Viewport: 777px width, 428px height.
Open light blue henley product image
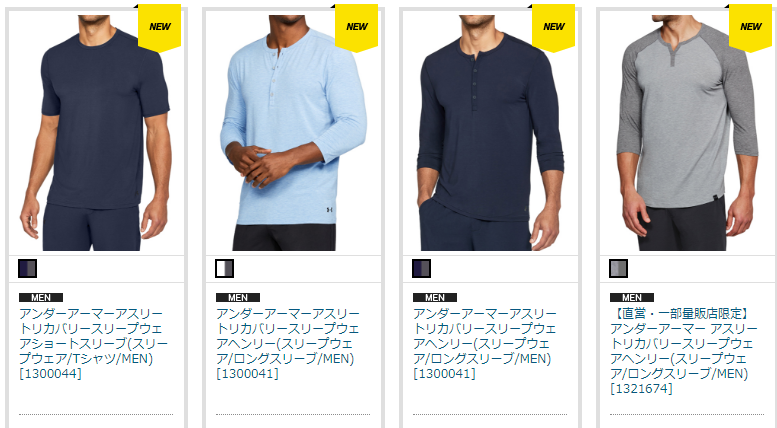[x=293, y=133]
